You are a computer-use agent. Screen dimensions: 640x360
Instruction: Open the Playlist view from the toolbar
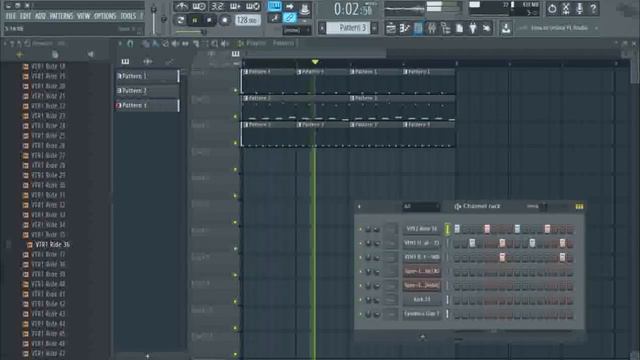[x=391, y=28]
